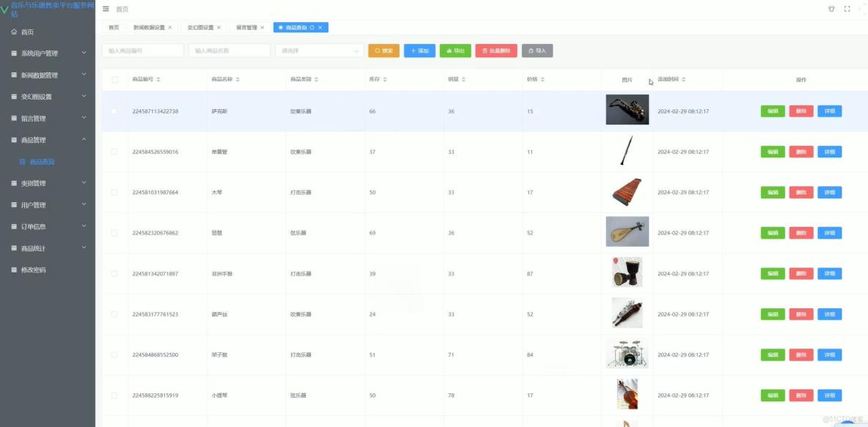Click the theme skin icon near top right

coord(831,9)
